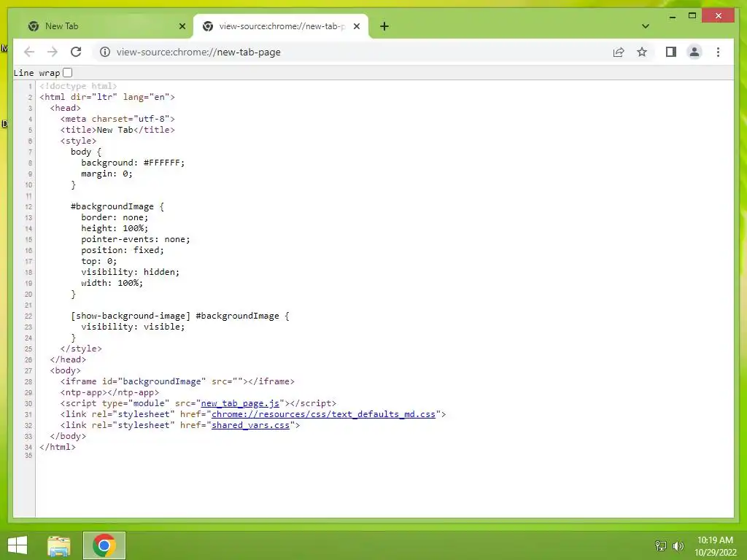Open the side panel
This screenshot has width=747, height=560.
pyautogui.click(x=671, y=52)
